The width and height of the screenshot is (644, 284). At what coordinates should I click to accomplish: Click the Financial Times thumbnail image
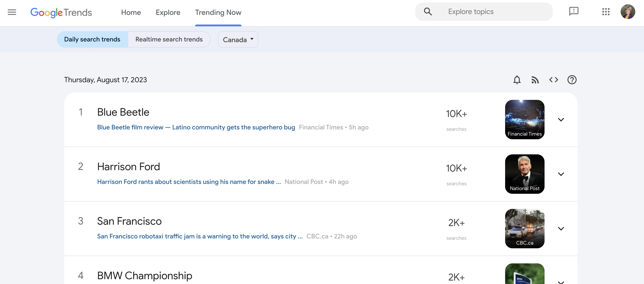coord(525,119)
